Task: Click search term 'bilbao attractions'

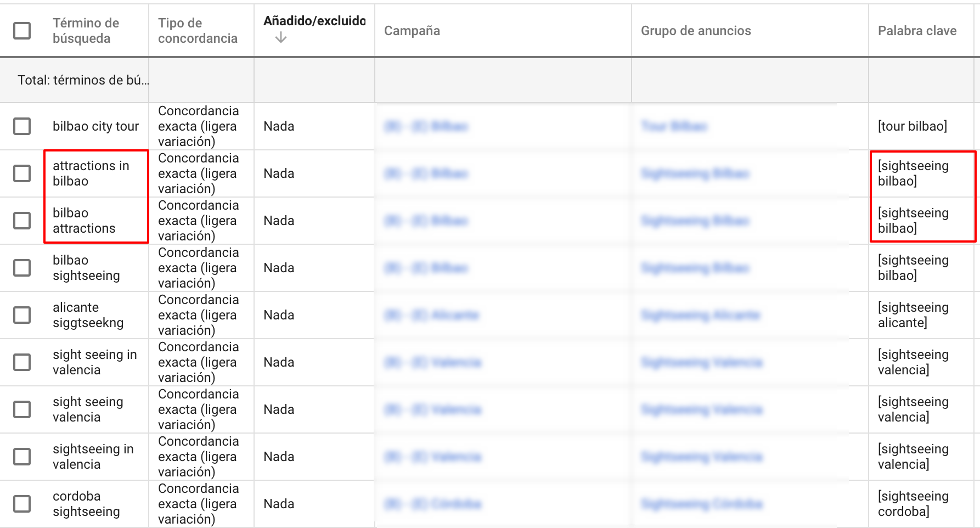Action: [x=84, y=221]
